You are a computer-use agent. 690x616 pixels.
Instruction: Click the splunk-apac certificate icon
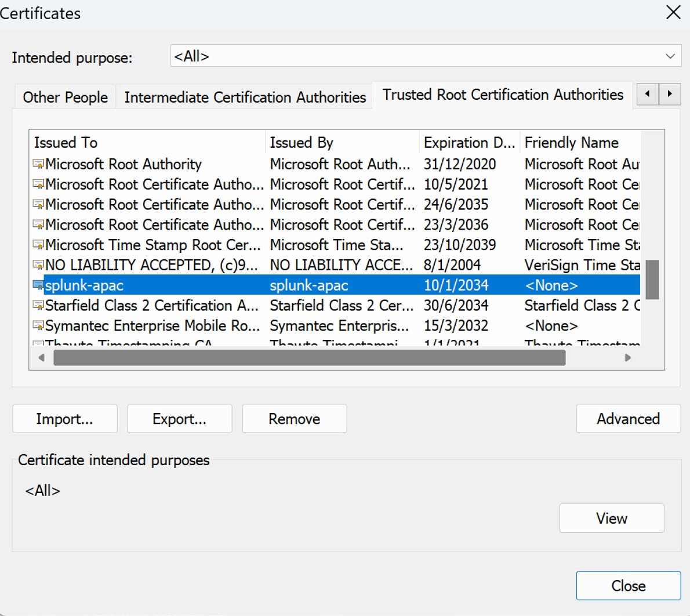click(38, 285)
